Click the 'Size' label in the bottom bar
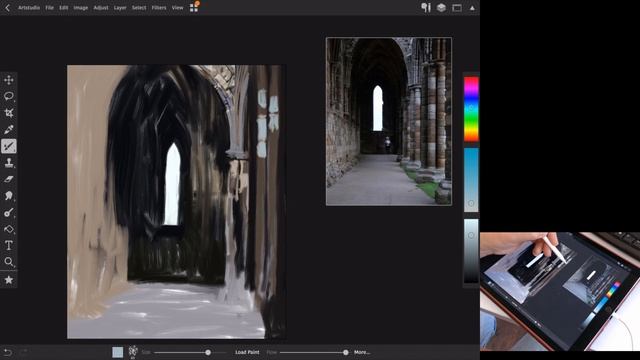 (146, 352)
